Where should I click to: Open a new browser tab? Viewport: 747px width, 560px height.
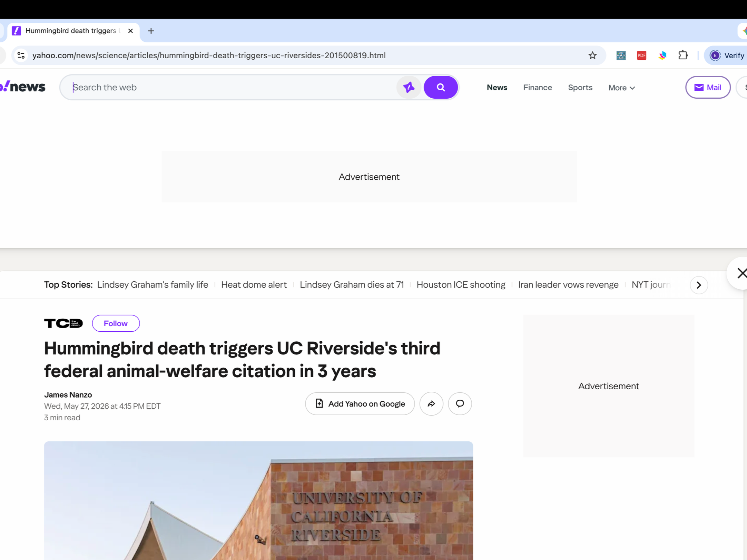point(151,31)
